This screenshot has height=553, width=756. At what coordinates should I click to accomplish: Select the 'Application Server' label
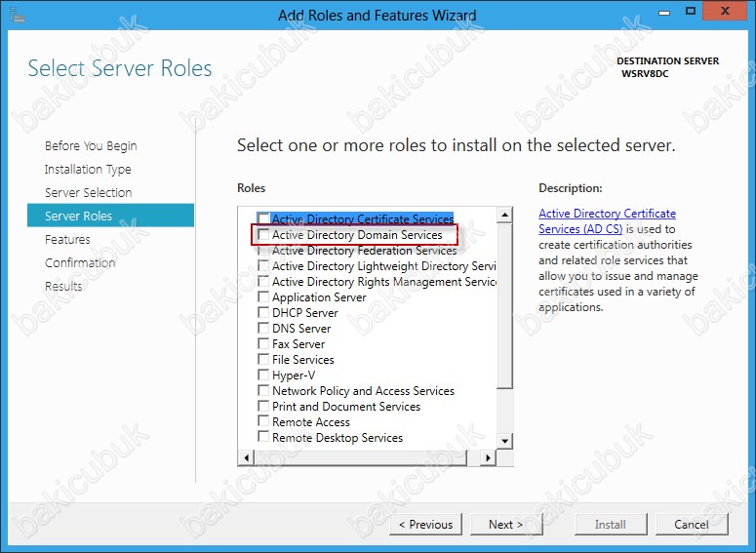[319, 297]
